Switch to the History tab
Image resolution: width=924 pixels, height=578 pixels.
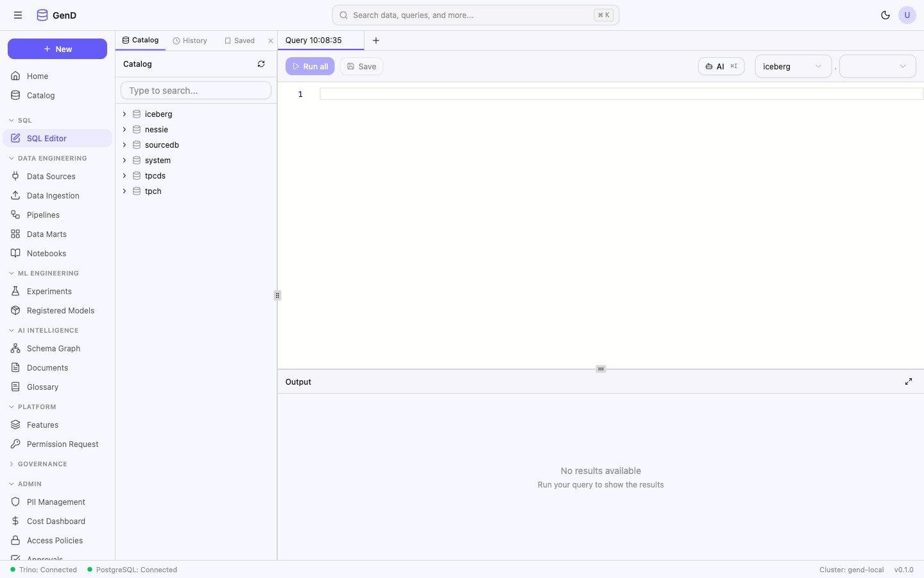pyautogui.click(x=190, y=40)
